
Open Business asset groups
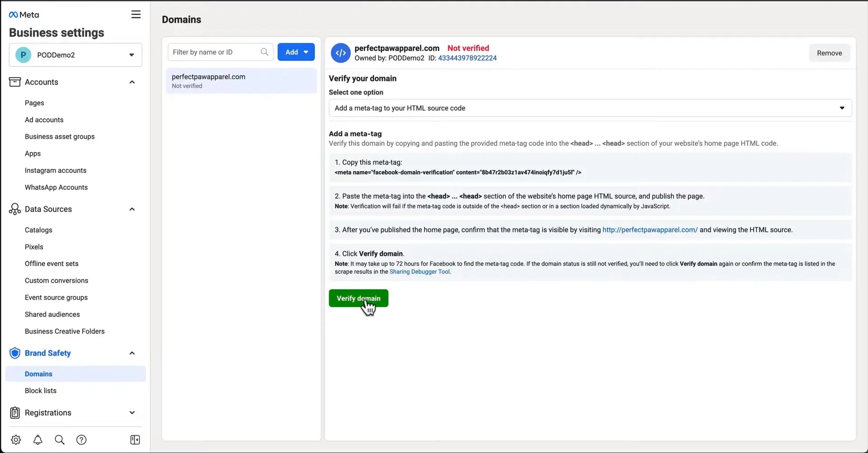pyautogui.click(x=60, y=137)
